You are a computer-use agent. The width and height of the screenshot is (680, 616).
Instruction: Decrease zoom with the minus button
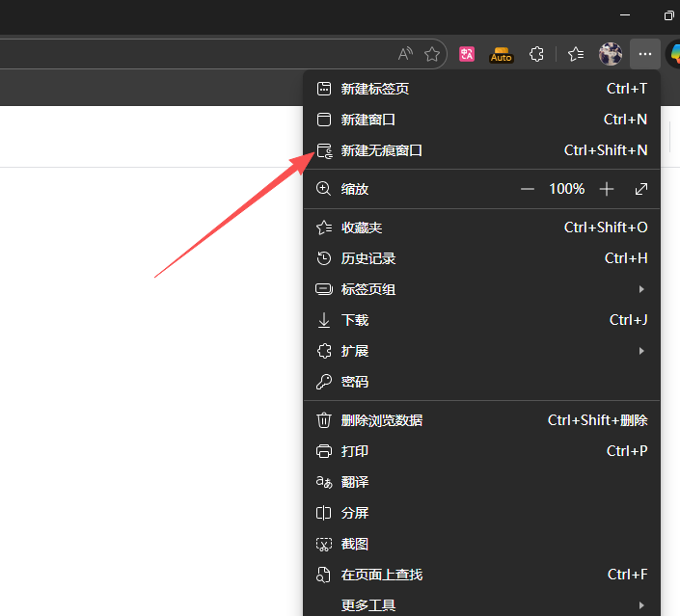click(x=528, y=189)
